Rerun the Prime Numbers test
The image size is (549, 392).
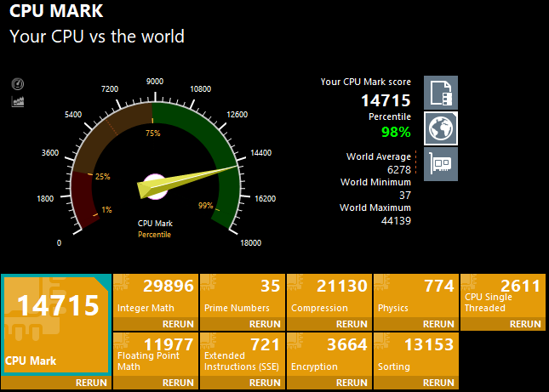[x=265, y=324]
